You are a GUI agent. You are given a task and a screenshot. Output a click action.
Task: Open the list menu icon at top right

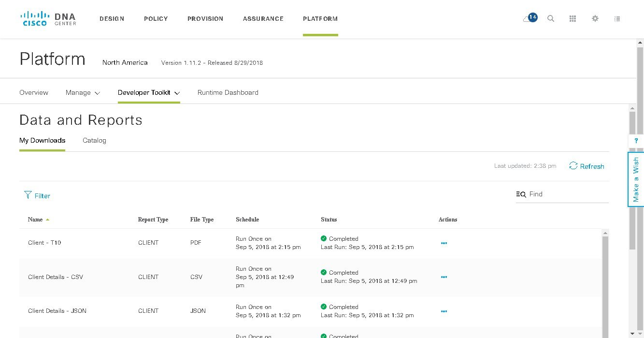click(617, 18)
